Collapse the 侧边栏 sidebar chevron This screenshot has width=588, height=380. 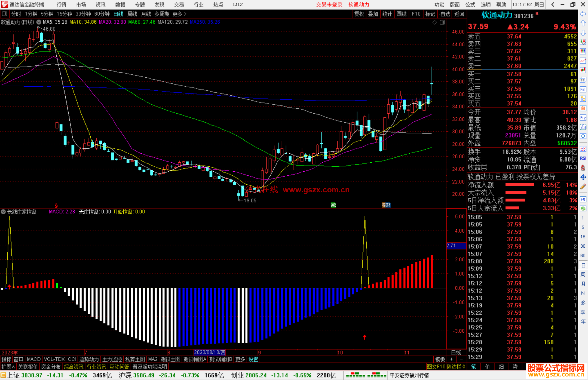tap(464, 367)
